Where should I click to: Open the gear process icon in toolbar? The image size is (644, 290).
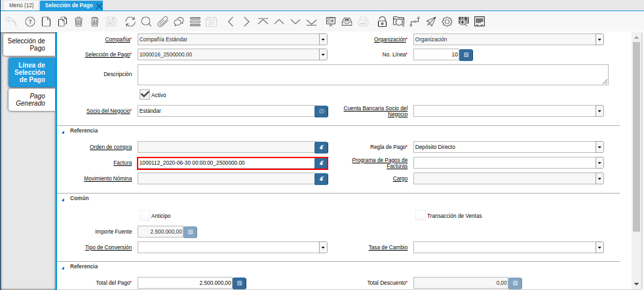[x=447, y=22]
